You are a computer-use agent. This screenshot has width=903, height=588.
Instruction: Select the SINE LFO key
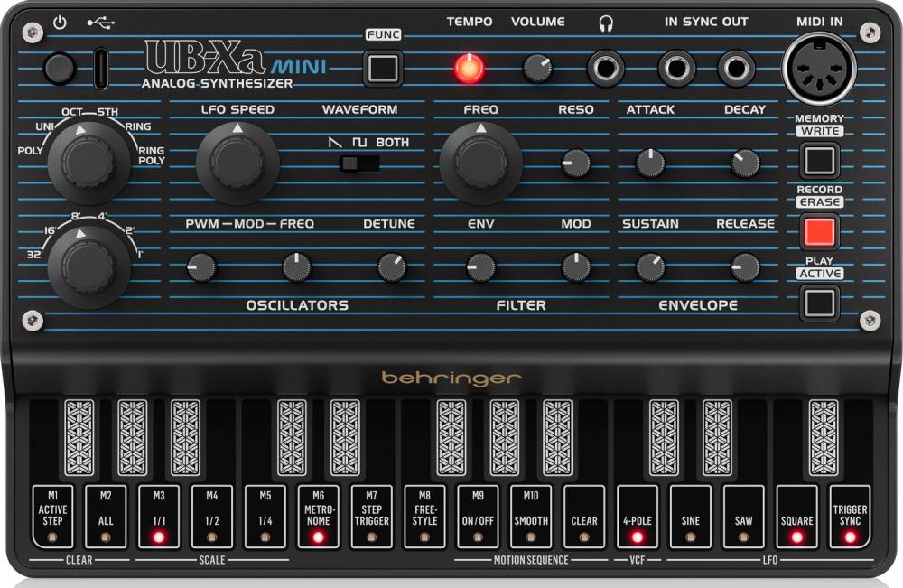pos(691,516)
